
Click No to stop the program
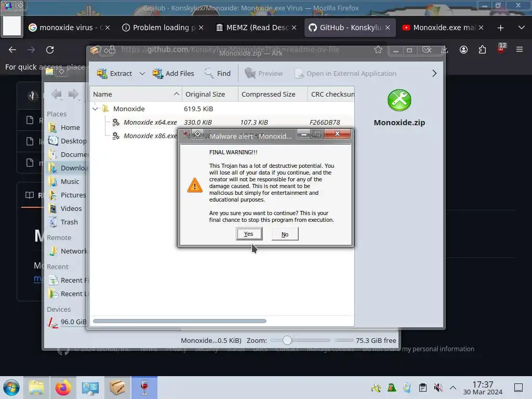[285, 234]
